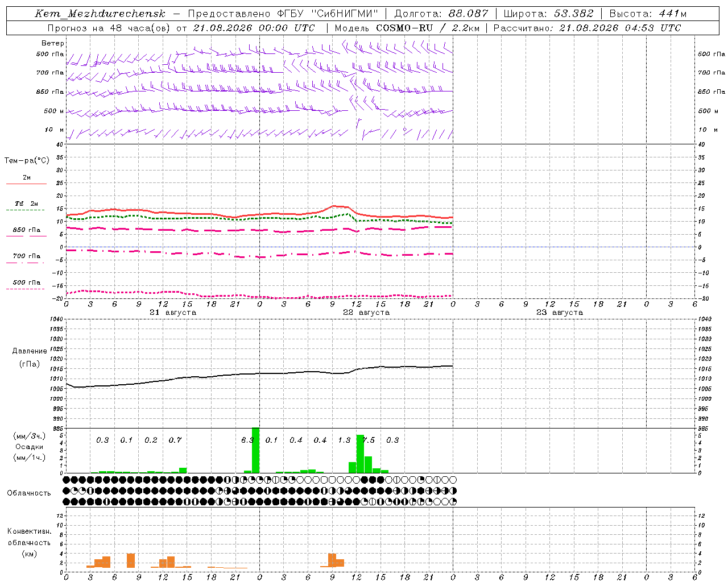Click the Тем-ра(°C) axis label
This screenshot has height=582, width=728.
(x=27, y=160)
